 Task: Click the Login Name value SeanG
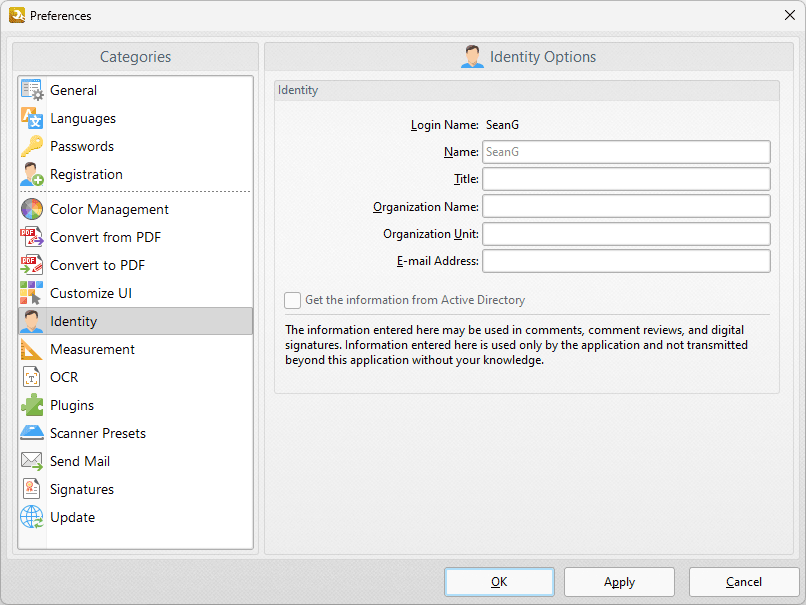[502, 125]
